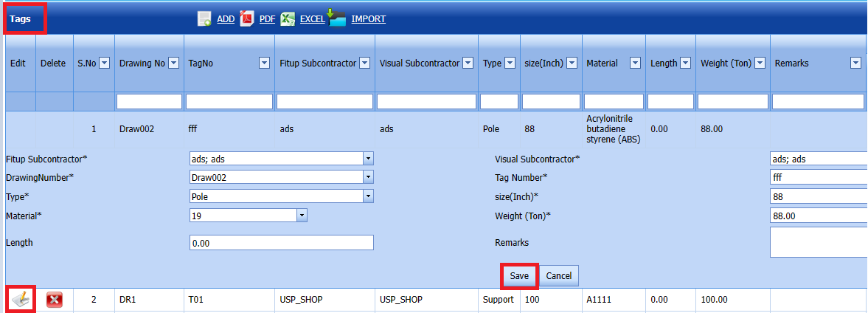Image resolution: width=868 pixels, height=313 pixels.
Task: Click the Save button
Action: [x=519, y=275]
